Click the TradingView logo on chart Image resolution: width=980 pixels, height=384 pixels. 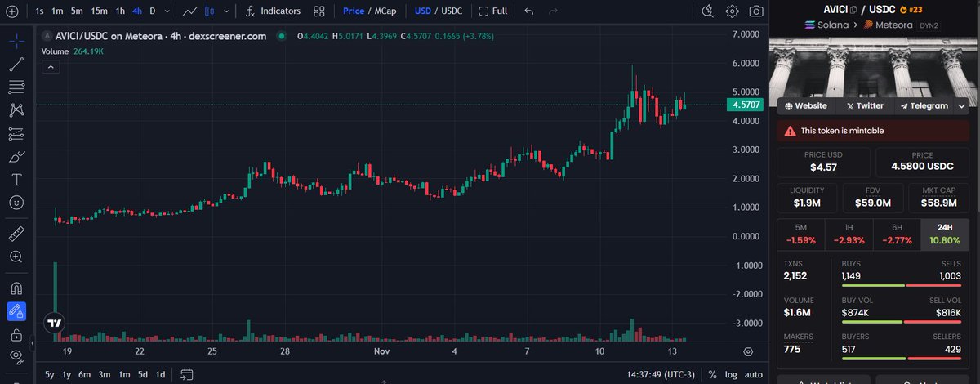click(x=55, y=322)
